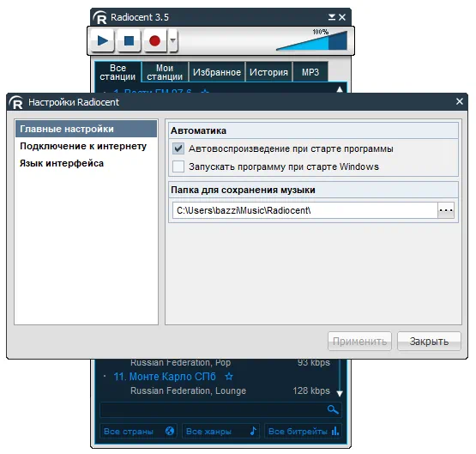
Task: Open the Мои станции tab
Action: tap(165, 72)
